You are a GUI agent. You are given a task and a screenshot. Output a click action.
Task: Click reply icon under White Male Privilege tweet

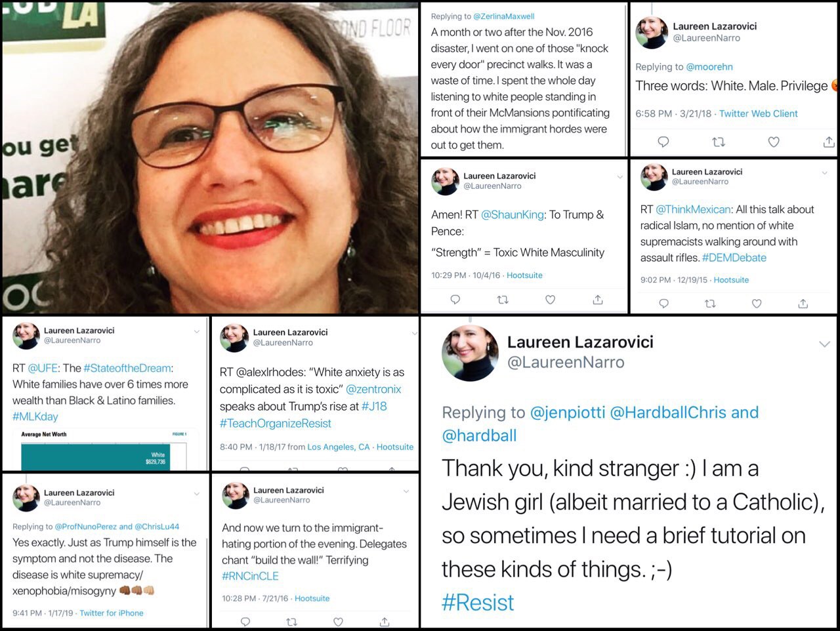(x=663, y=142)
